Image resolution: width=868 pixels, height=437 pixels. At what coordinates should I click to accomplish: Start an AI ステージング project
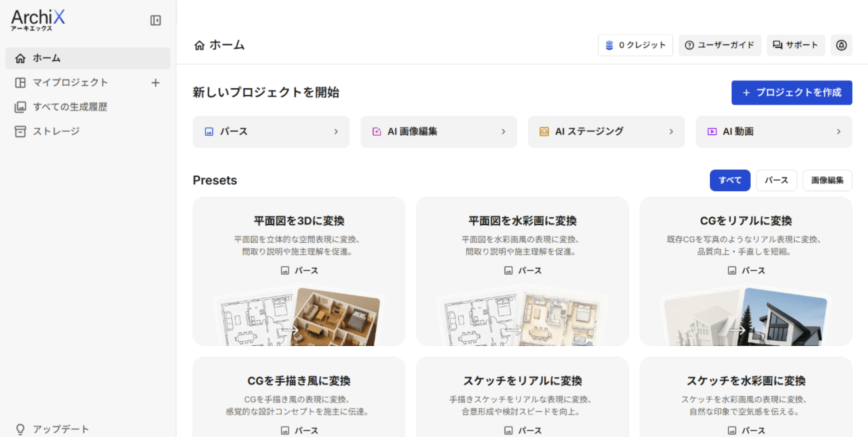(x=606, y=132)
